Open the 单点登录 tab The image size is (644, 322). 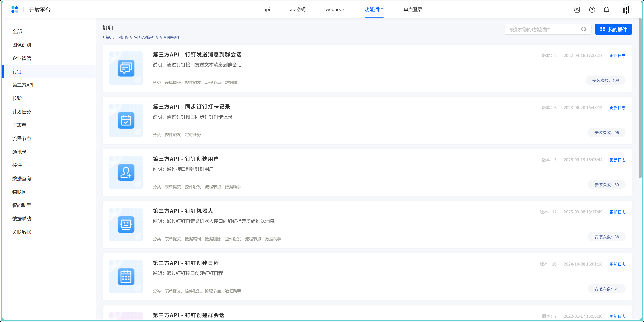pos(413,10)
